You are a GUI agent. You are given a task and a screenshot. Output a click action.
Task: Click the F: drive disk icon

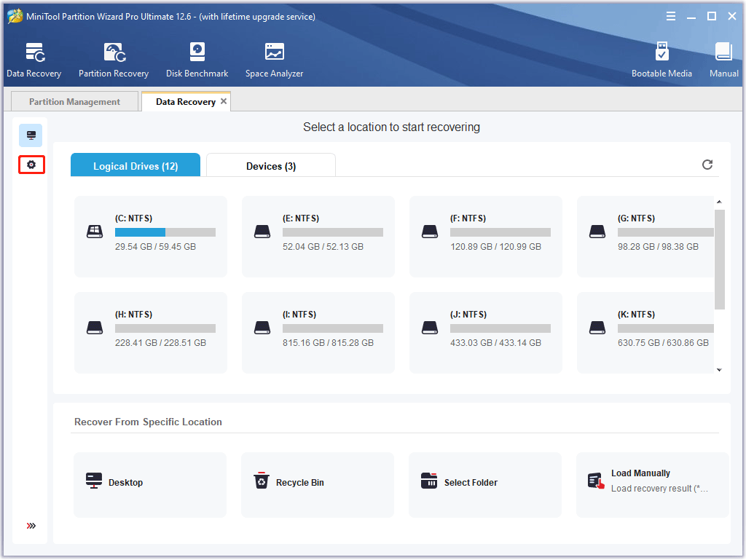pos(430,232)
